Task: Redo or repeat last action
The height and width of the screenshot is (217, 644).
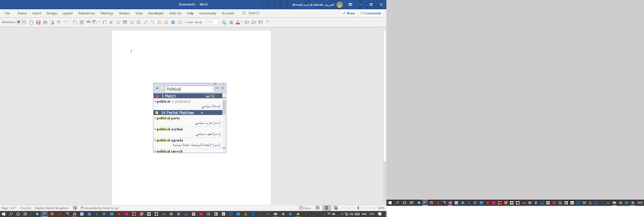Action: tap(75, 23)
